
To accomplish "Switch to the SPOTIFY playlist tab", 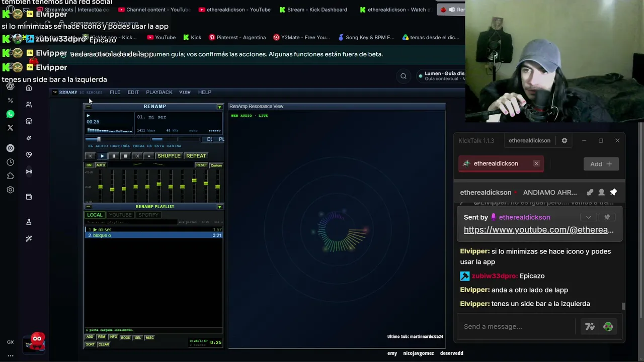I will (148, 215).
